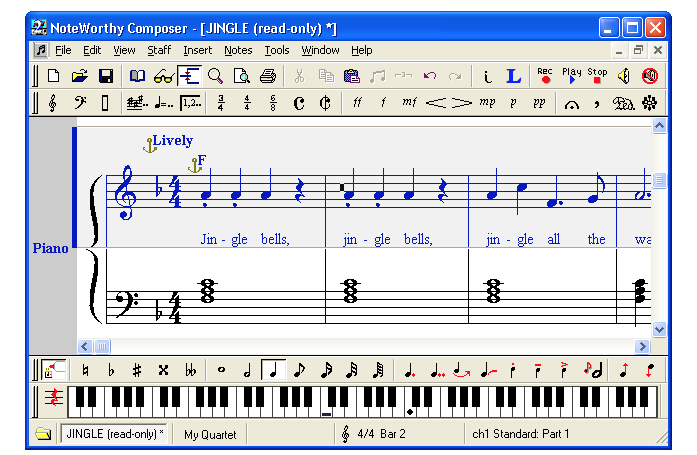This screenshot has width=697, height=455.
Task: Click scroll up arrow of score
Action: pyautogui.click(x=659, y=126)
